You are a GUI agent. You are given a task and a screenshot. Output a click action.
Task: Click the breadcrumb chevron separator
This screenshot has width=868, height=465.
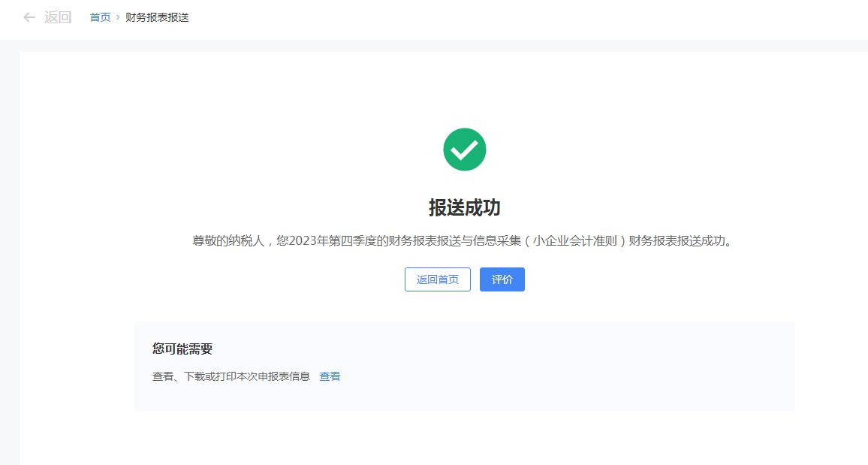point(118,17)
